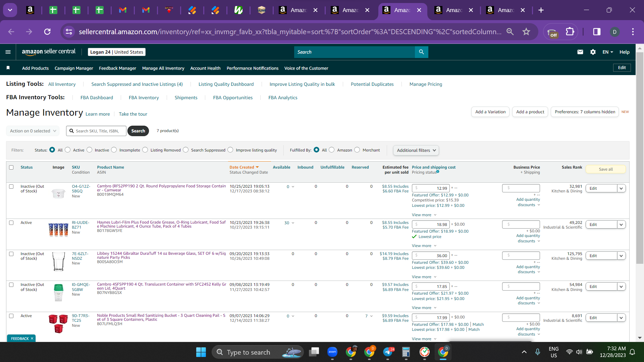644x362 pixels.
Task: Check the Libbey 15244 Gibraltar row checkbox
Action: coord(11,254)
